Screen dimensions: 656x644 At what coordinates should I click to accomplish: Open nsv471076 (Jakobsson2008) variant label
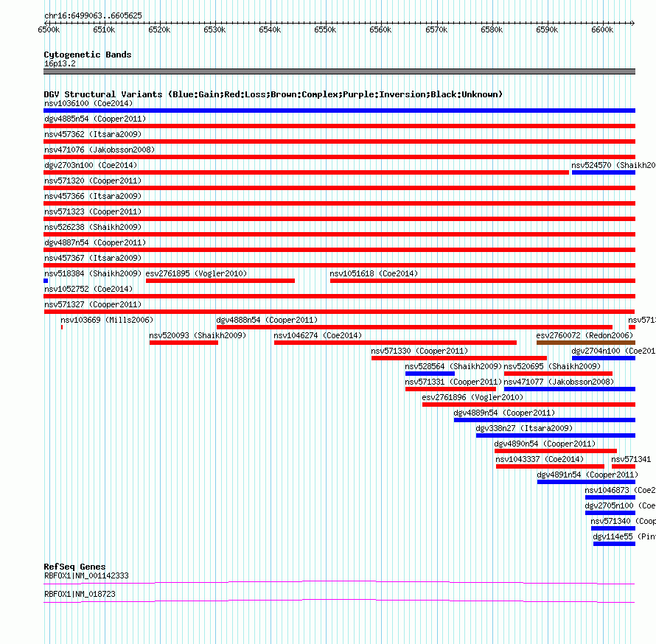click(x=100, y=150)
